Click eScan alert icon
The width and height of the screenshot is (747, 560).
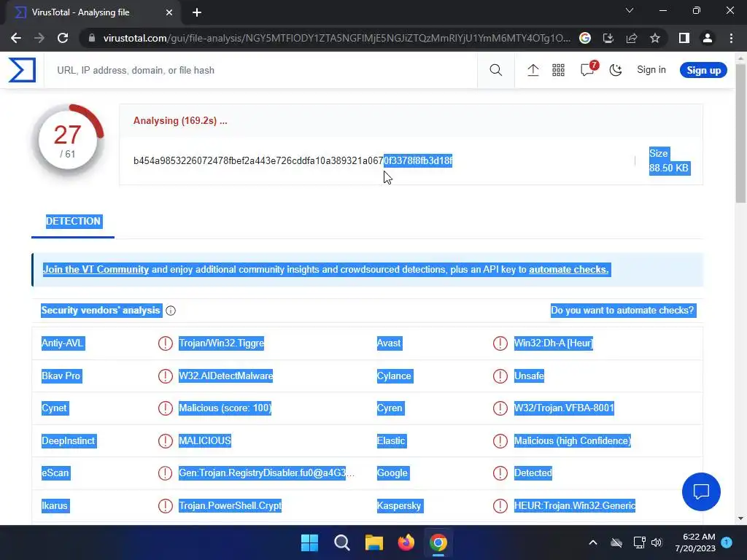point(165,472)
